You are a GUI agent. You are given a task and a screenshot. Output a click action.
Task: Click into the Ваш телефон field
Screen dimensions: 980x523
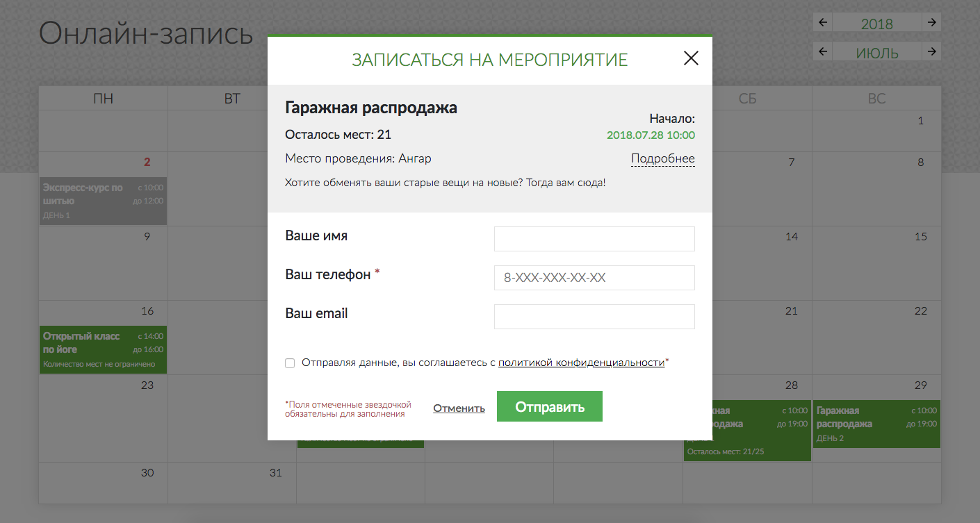pos(594,278)
